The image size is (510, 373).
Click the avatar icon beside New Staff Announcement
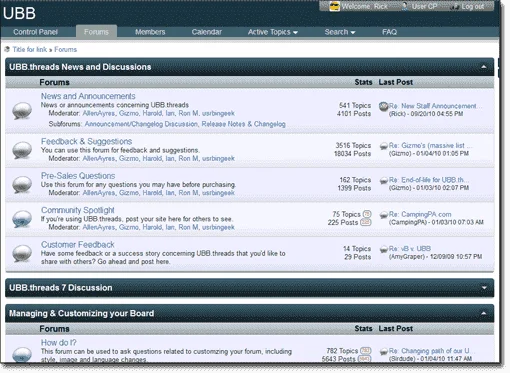(384, 107)
